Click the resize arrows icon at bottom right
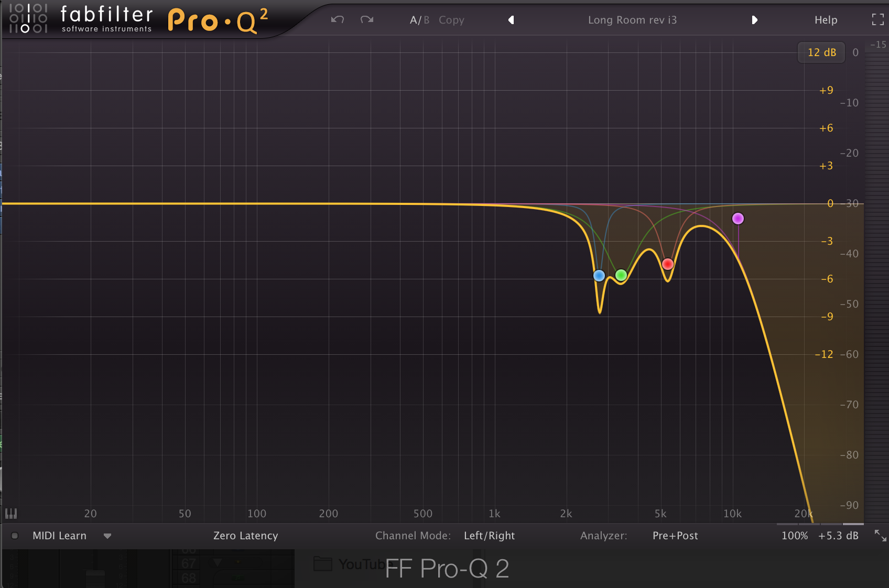The height and width of the screenshot is (588, 889). click(x=880, y=536)
